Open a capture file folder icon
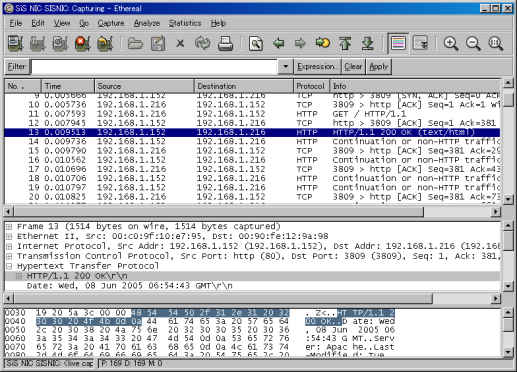This screenshot has width=517, height=372. (135, 43)
